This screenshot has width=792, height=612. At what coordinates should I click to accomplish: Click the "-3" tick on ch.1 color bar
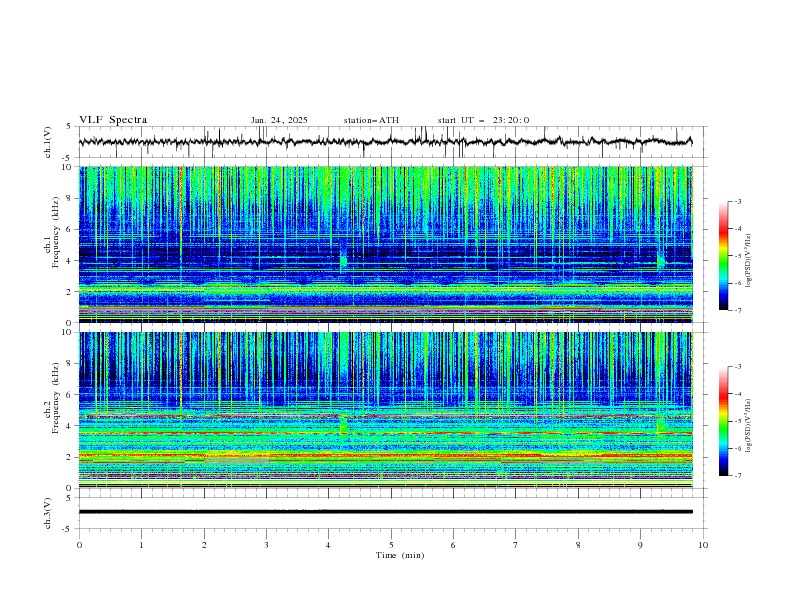[737, 201]
